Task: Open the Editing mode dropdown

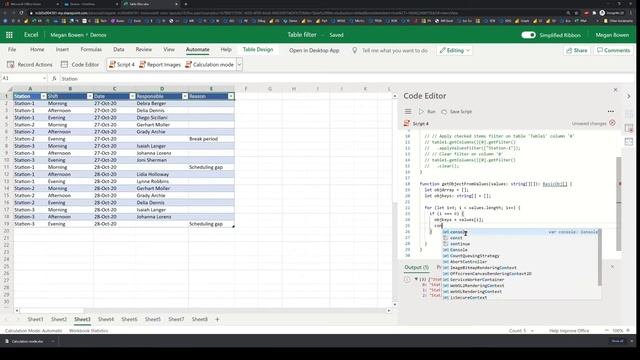Action: point(454,50)
